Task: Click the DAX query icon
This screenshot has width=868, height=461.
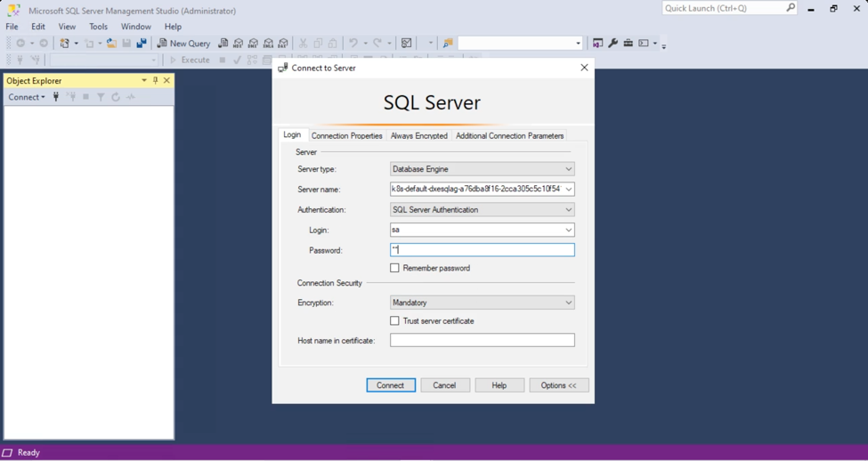Action: (x=283, y=44)
